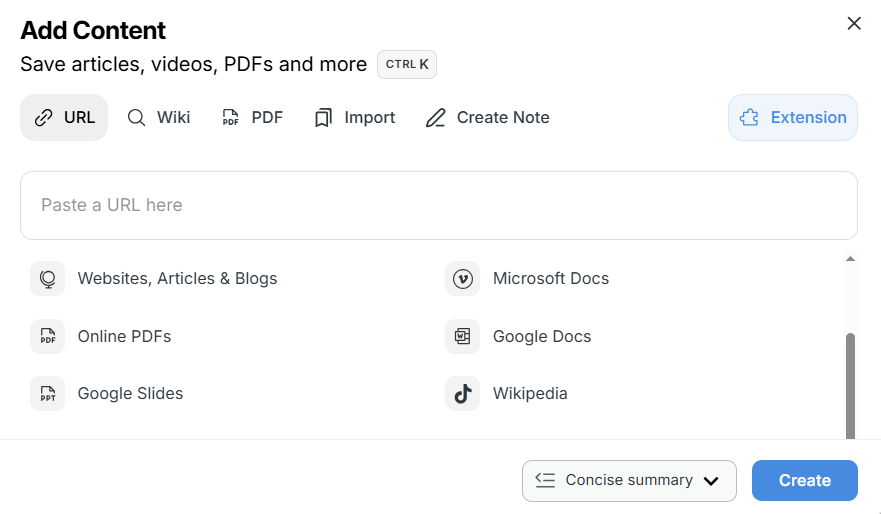The image size is (881, 514).
Task: Open the Create Note tab
Action: pyautogui.click(x=487, y=117)
